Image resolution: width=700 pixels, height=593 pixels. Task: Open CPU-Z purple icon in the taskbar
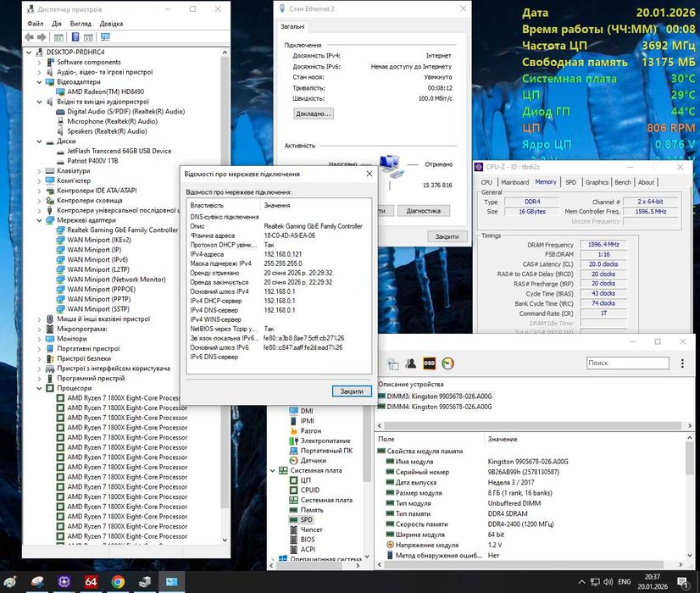pos(64,582)
